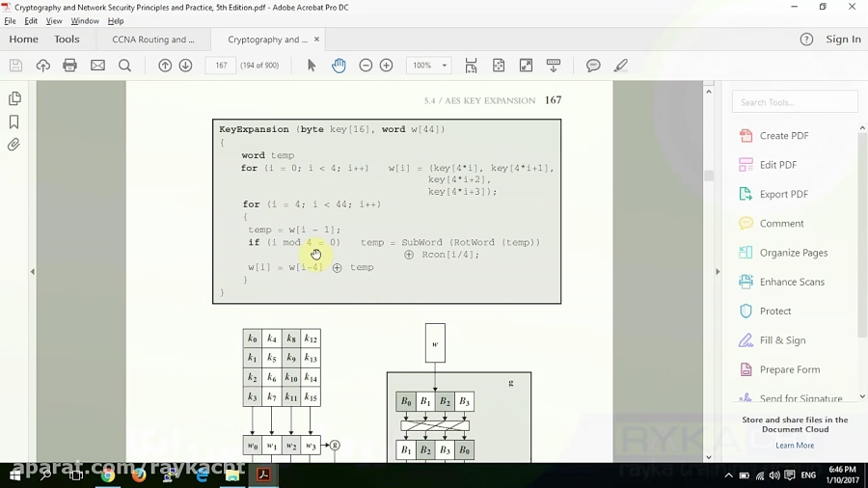This screenshot has width=868, height=488.
Task: Click the volume icon in system tray
Action: pyautogui.click(x=773, y=475)
